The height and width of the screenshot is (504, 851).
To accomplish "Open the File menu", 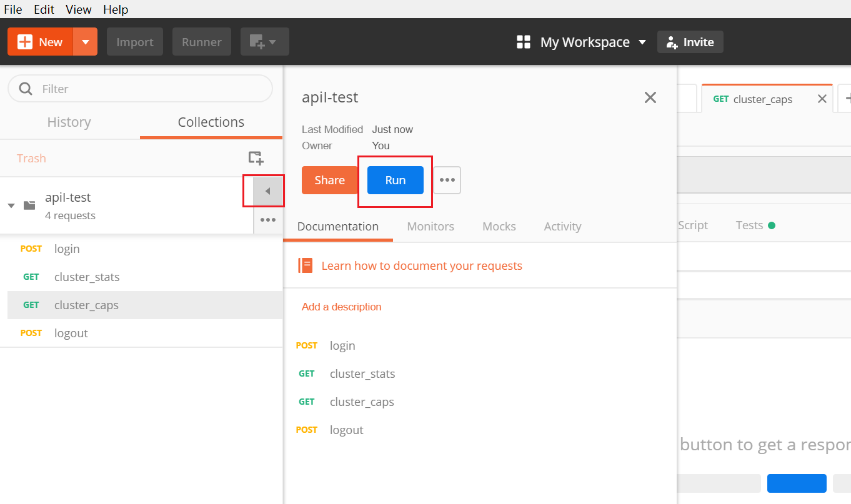I will click(13, 9).
